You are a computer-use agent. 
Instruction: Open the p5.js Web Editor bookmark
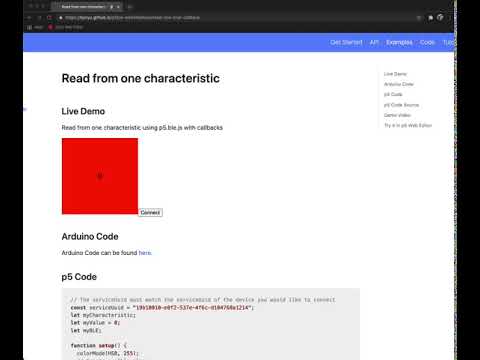tap(66, 27)
